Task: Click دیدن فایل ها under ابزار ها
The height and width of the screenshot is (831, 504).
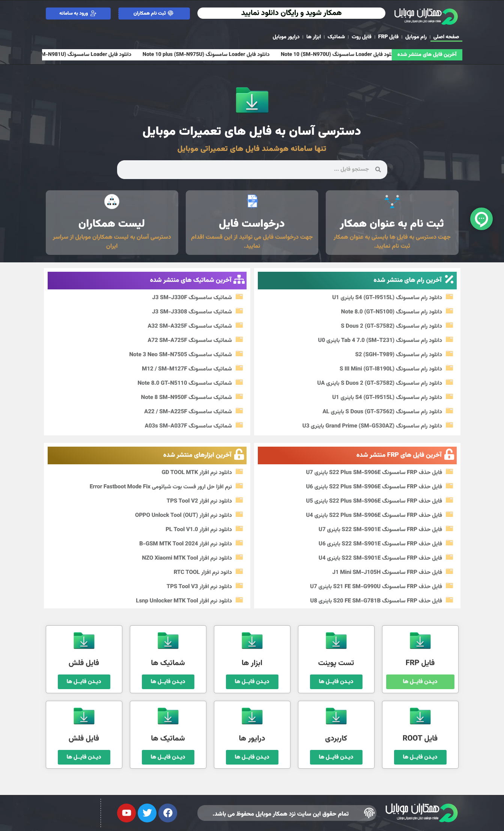Action: click(x=252, y=682)
